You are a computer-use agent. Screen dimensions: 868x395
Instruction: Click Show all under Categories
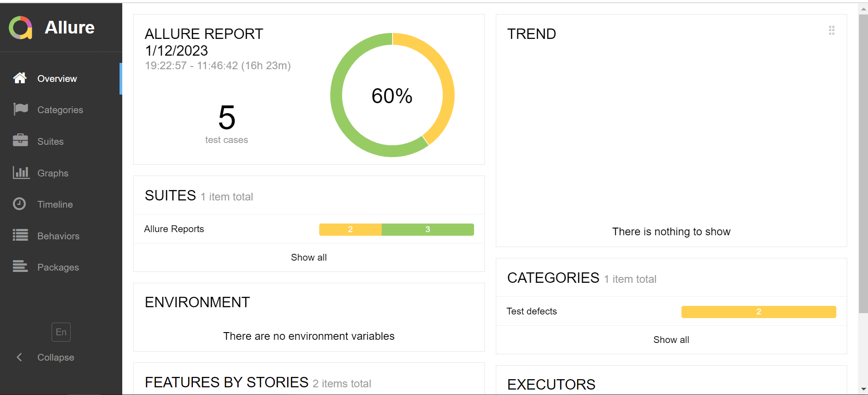click(x=671, y=339)
